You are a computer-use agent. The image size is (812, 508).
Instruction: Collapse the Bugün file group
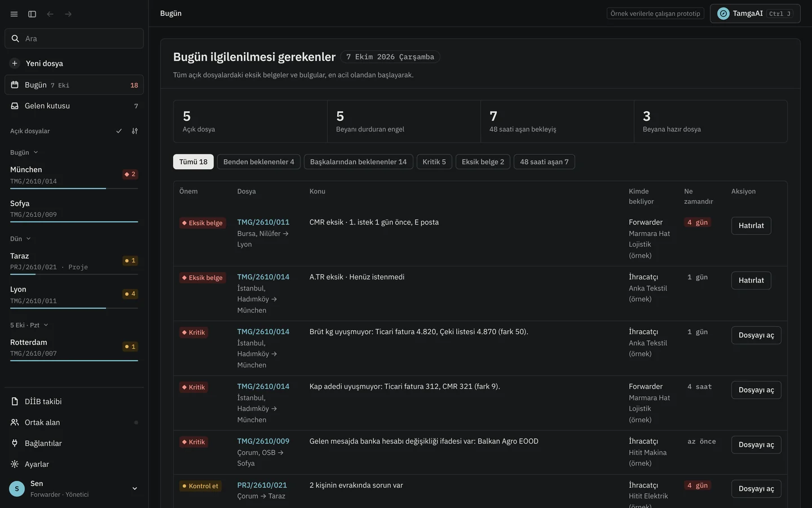pyautogui.click(x=24, y=152)
